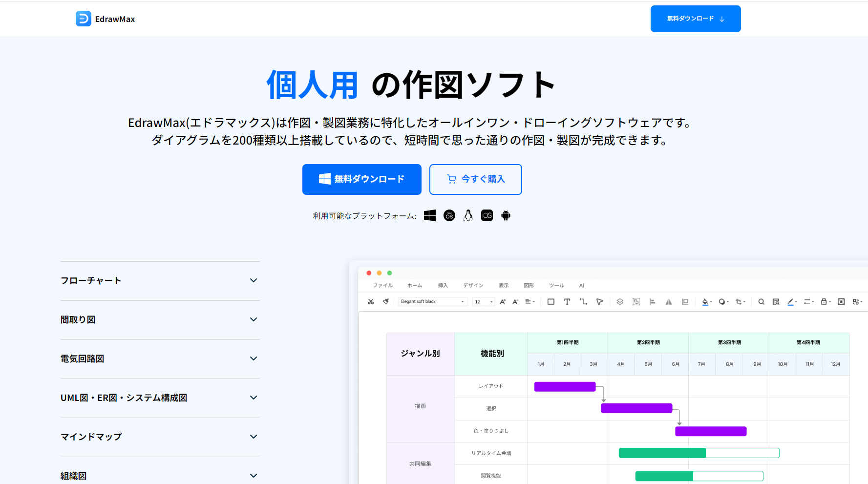868x484 pixels.
Task: Click the green 閲覧機能 progress bar
Action: point(699,476)
